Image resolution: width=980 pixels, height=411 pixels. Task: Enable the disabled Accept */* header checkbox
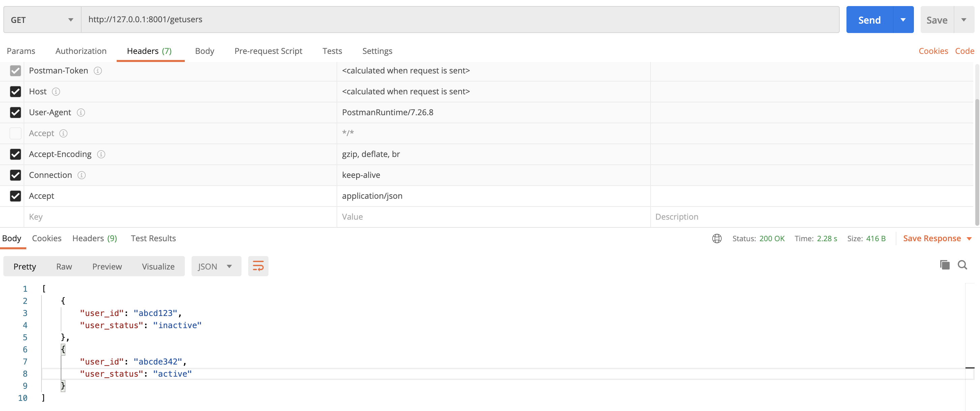tap(15, 133)
